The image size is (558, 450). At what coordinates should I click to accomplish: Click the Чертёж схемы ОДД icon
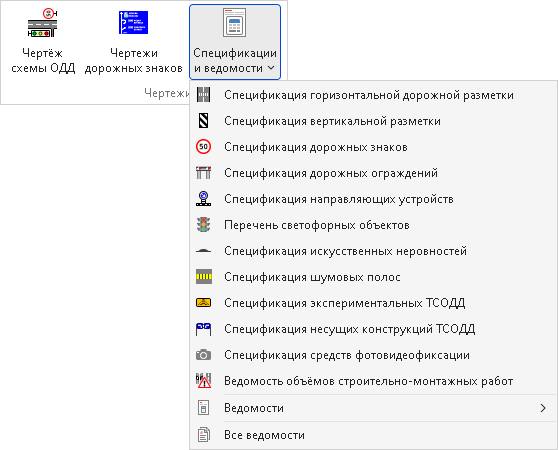coord(43,23)
